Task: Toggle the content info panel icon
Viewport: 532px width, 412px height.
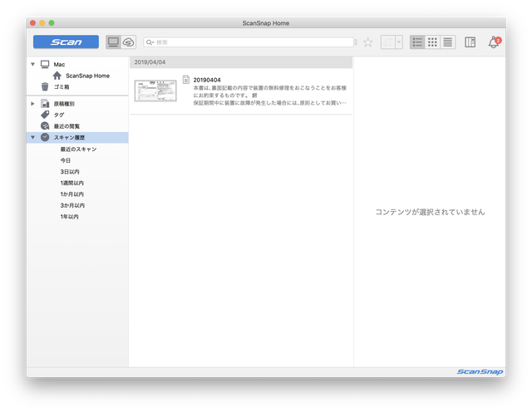Action: tap(470, 42)
